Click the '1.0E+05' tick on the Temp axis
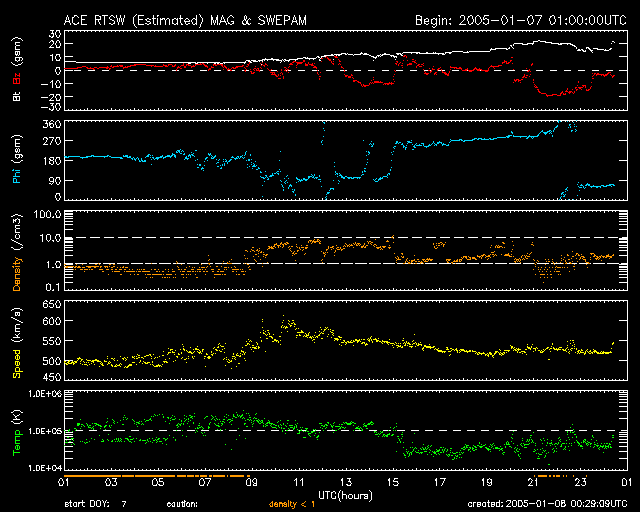The width and height of the screenshot is (640, 512). click(44, 431)
